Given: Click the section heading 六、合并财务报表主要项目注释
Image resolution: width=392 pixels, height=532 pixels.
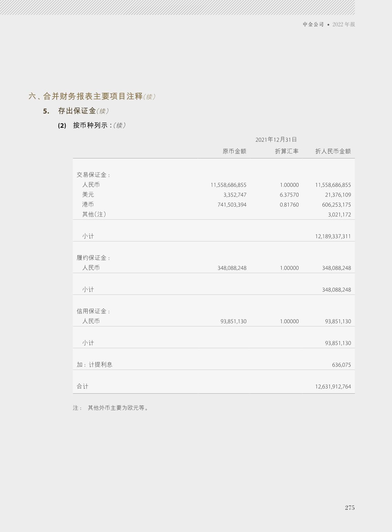Looking at the screenshot, I should (86, 96).
